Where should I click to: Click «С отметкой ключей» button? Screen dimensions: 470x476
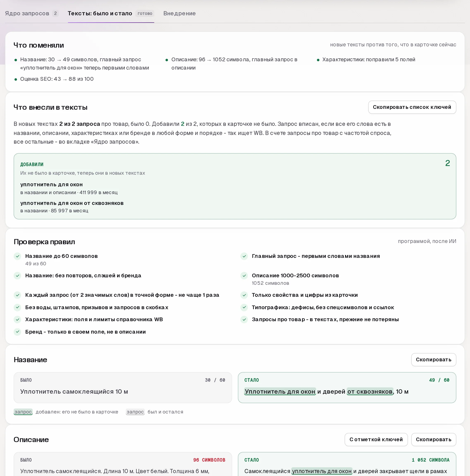376,439
